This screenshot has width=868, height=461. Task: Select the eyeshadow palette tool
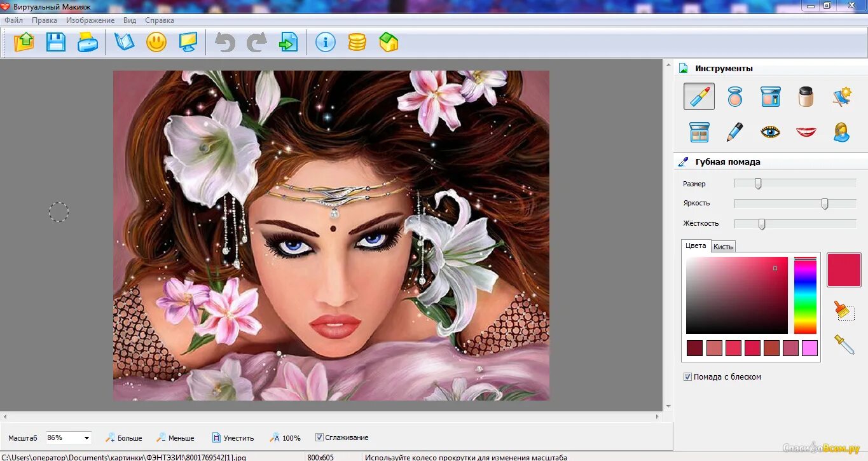point(699,132)
